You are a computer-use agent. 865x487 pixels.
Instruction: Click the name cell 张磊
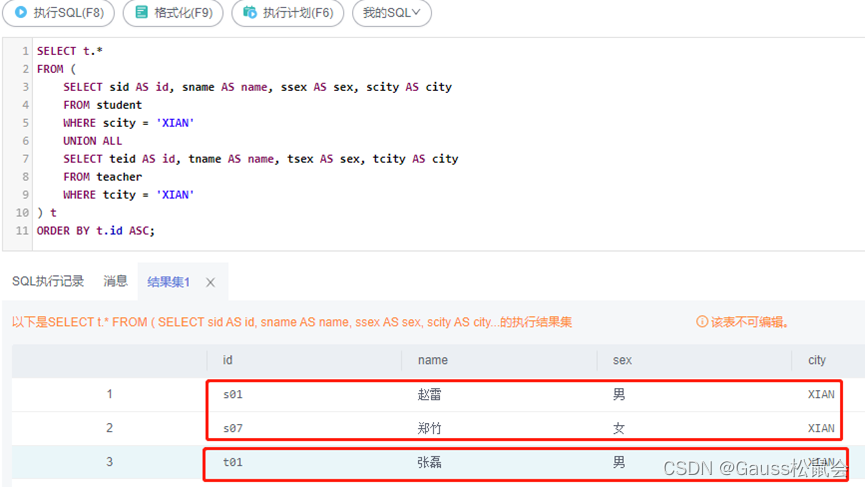click(x=429, y=462)
